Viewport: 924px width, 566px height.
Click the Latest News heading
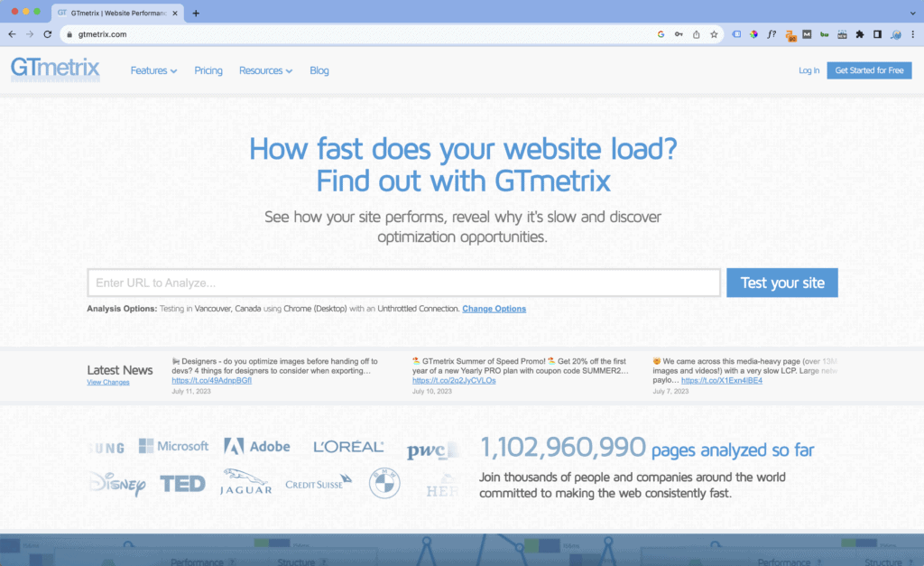coord(120,370)
